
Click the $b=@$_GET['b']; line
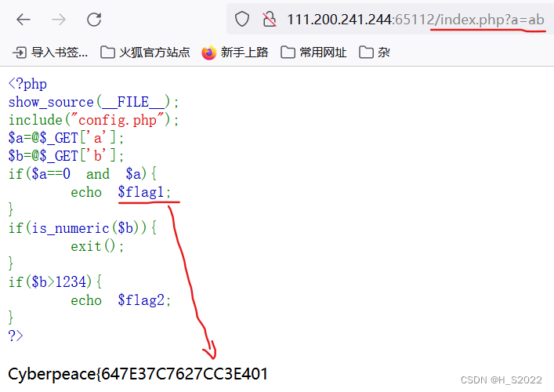66,156
